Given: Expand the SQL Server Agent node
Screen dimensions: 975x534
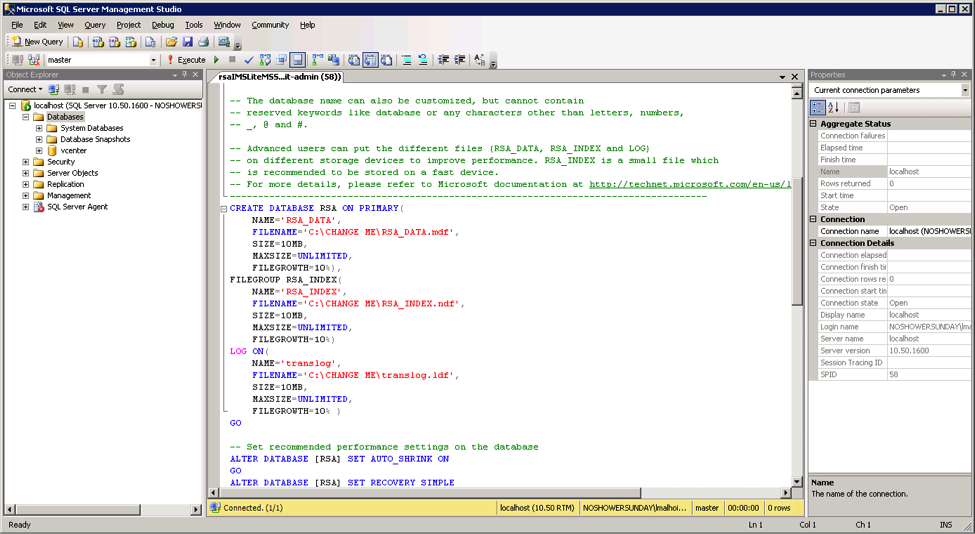Looking at the screenshot, I should 25,207.
